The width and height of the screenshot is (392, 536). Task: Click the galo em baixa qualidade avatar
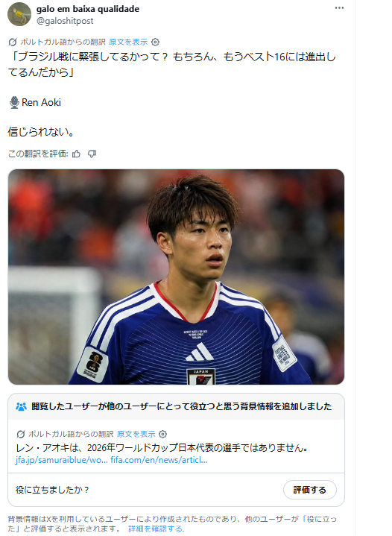coord(19,14)
